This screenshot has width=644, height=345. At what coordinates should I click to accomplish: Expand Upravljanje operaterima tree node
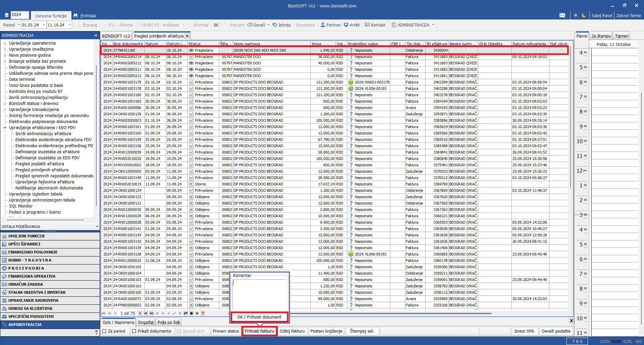5,43
